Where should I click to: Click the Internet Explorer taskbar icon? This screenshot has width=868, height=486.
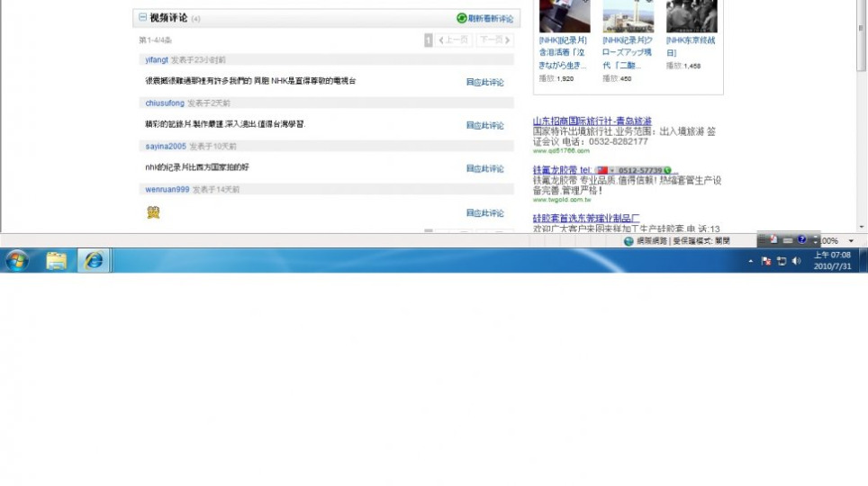94,261
